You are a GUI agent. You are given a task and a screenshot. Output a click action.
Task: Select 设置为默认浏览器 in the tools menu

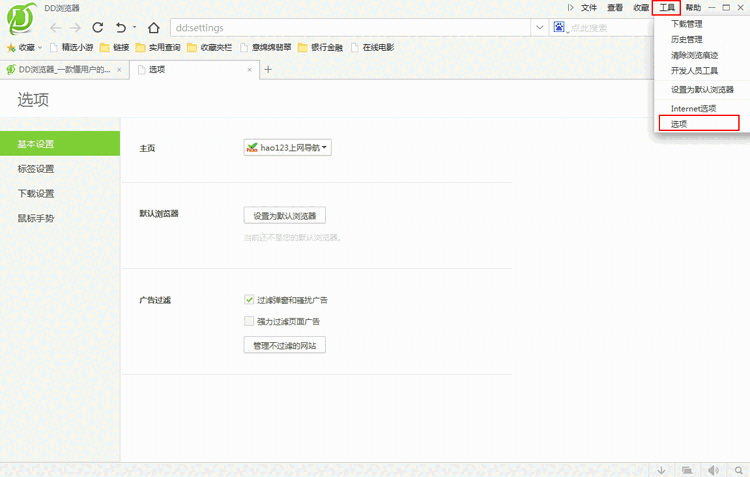tap(702, 89)
